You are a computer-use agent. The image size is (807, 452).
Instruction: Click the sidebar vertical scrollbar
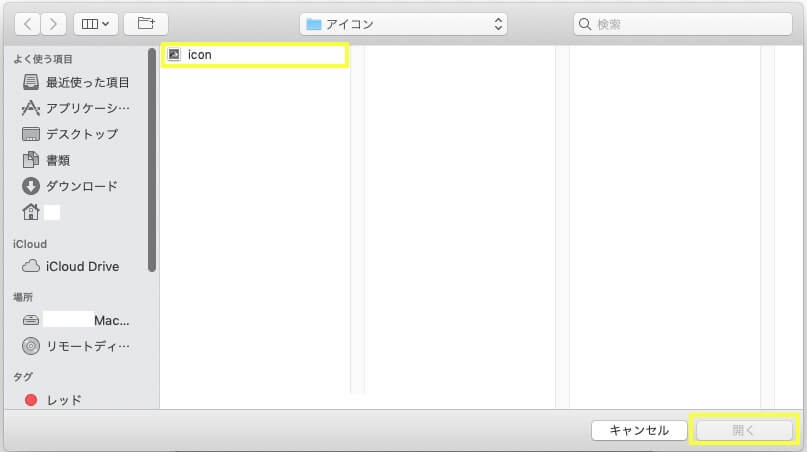(x=152, y=160)
